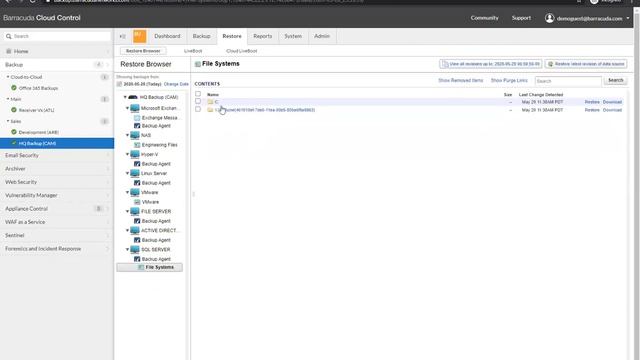Select File Systems in the tree
This screenshot has height=360, width=640.
pyautogui.click(x=150, y=267)
